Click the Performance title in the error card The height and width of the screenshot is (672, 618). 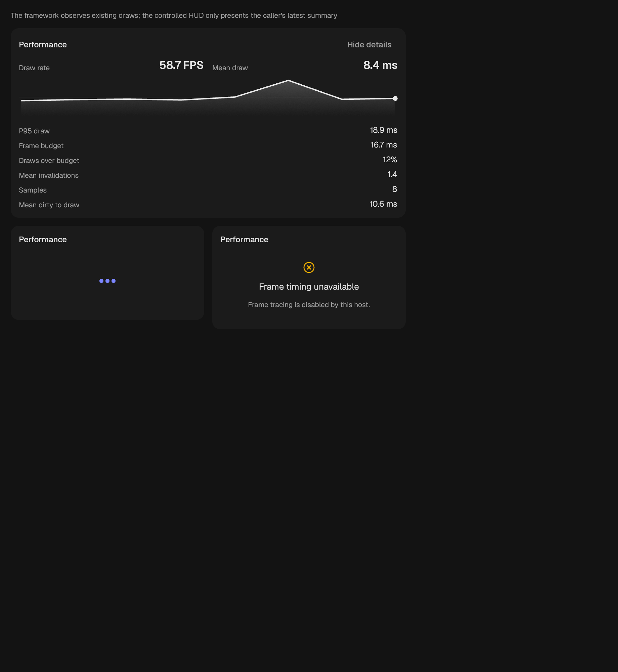(244, 240)
